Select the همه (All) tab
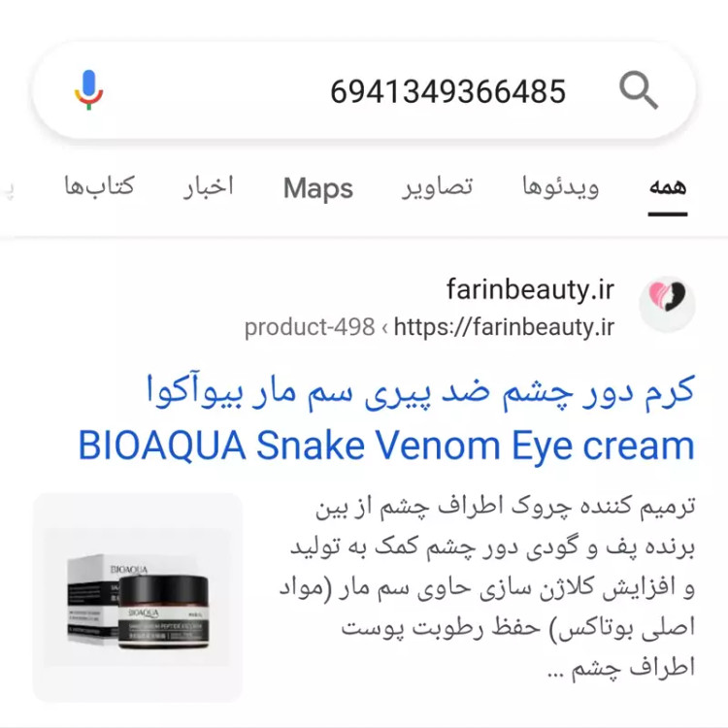This screenshot has width=728, height=728. [668, 187]
